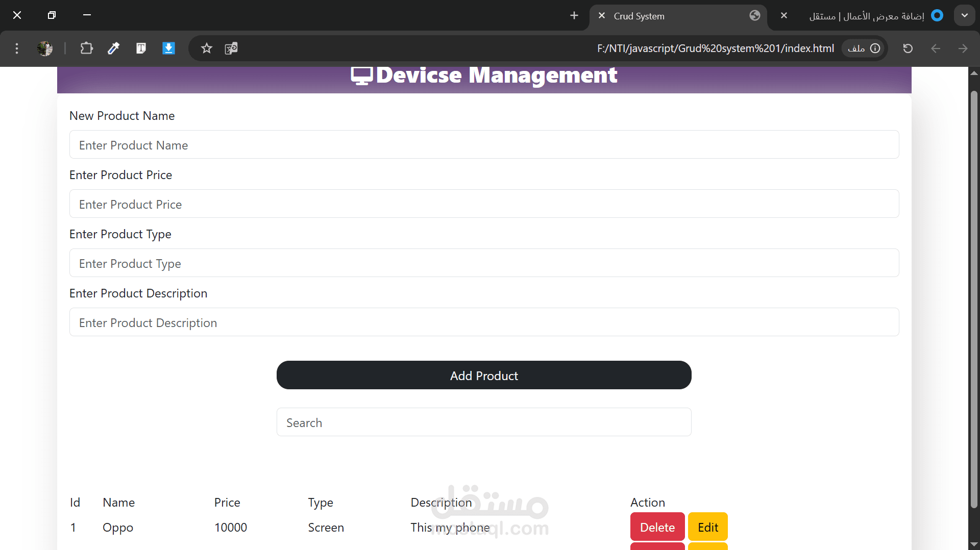Screen dimensions: 980x550
Task: Click the 'Enter Product Type' label
Action: pos(120,234)
